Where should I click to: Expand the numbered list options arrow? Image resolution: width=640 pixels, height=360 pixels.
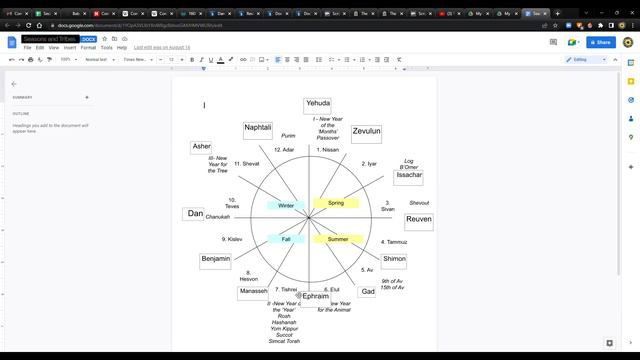click(x=369, y=60)
